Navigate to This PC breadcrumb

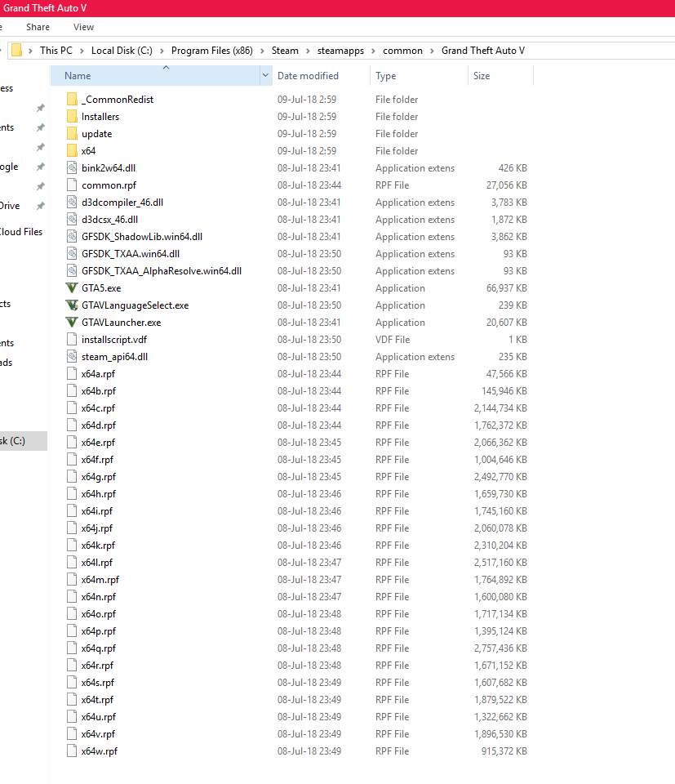click(x=56, y=51)
